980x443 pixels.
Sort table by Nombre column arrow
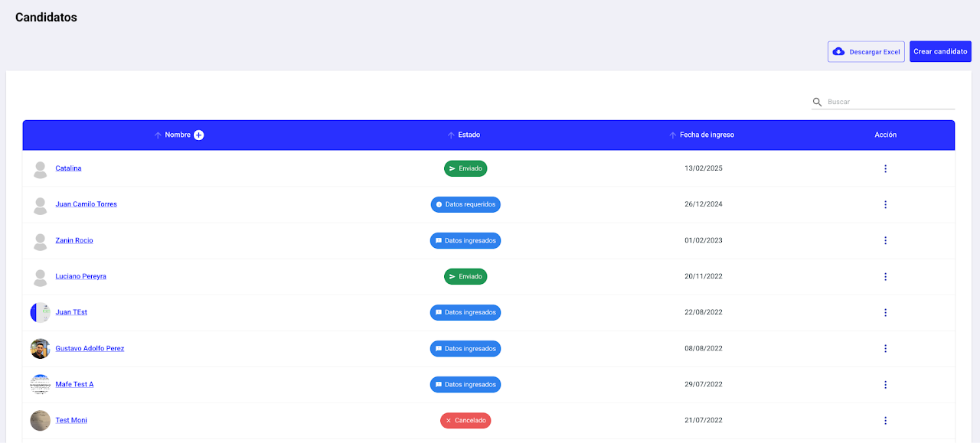click(158, 135)
